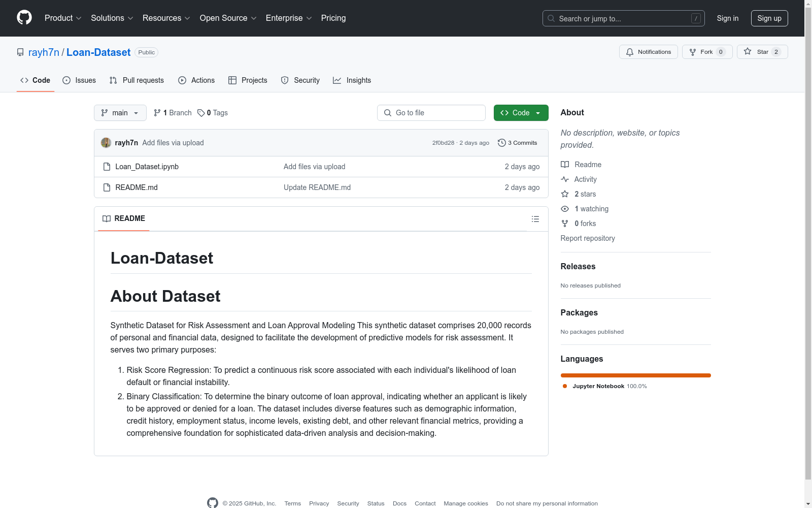812x508 pixels.
Task: Click the Jupyter Notebook language link
Action: coord(604,386)
